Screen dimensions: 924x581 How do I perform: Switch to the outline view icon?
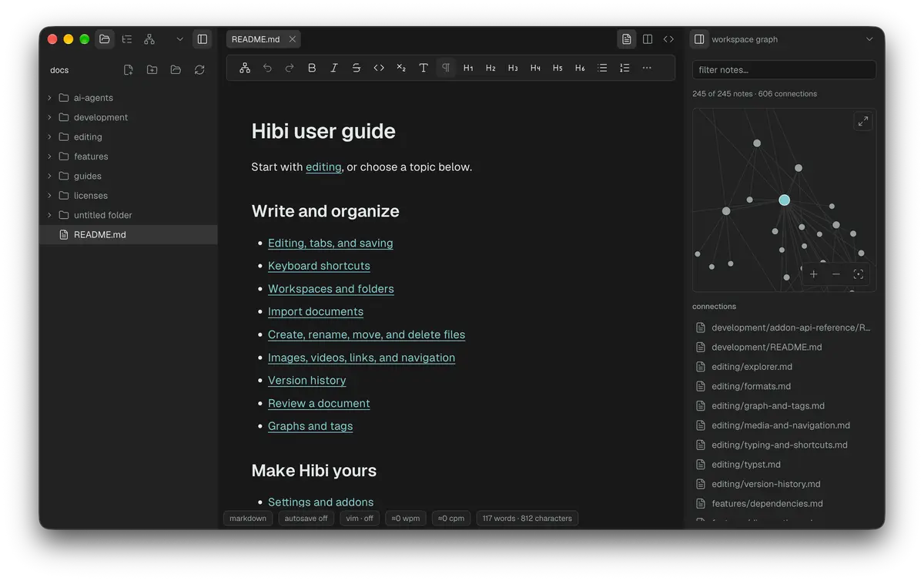tap(127, 39)
